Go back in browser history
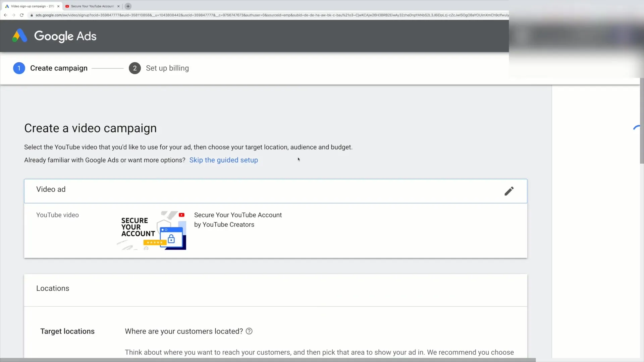The image size is (644, 362). [x=6, y=15]
